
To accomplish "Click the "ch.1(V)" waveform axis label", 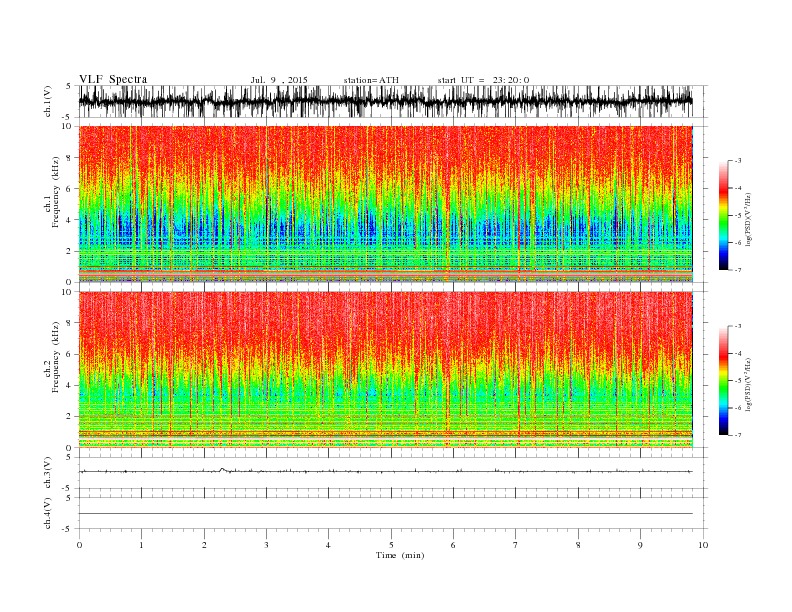I will (x=48, y=102).
